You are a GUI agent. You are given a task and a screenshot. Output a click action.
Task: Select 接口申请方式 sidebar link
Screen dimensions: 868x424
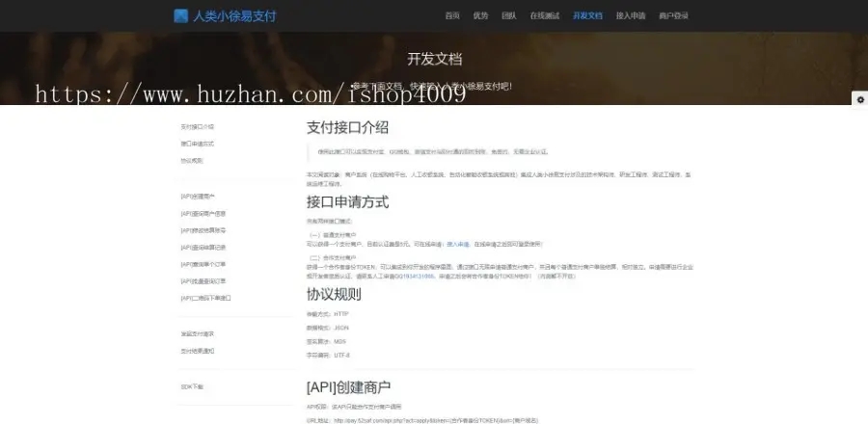click(x=197, y=144)
